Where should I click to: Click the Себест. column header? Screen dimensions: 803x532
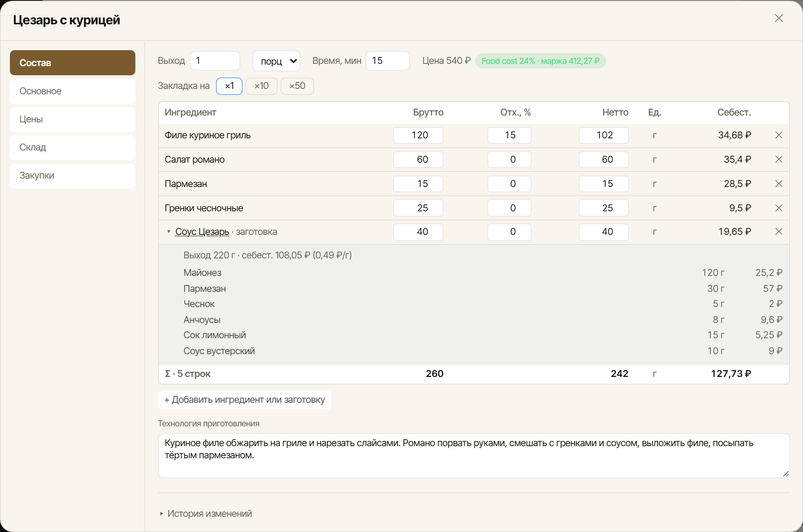[734, 112]
